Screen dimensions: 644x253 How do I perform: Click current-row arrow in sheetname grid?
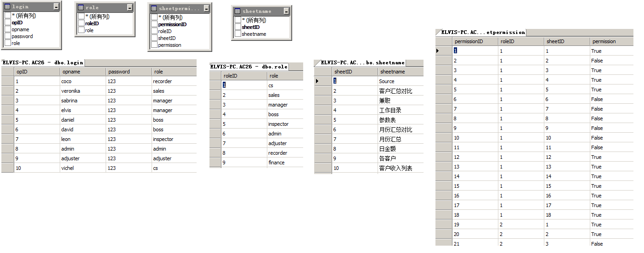click(317, 81)
